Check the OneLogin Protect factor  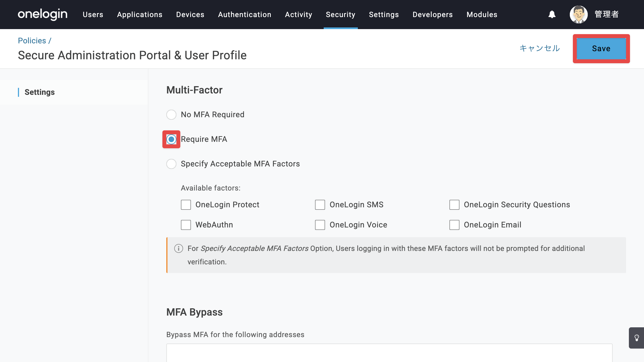tap(186, 205)
